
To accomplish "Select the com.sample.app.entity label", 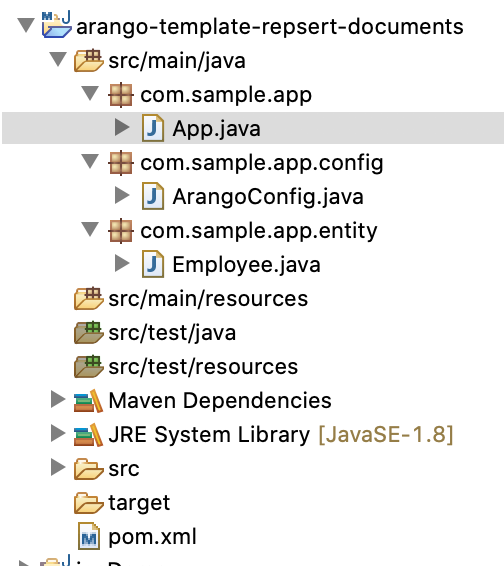I will click(x=259, y=231).
